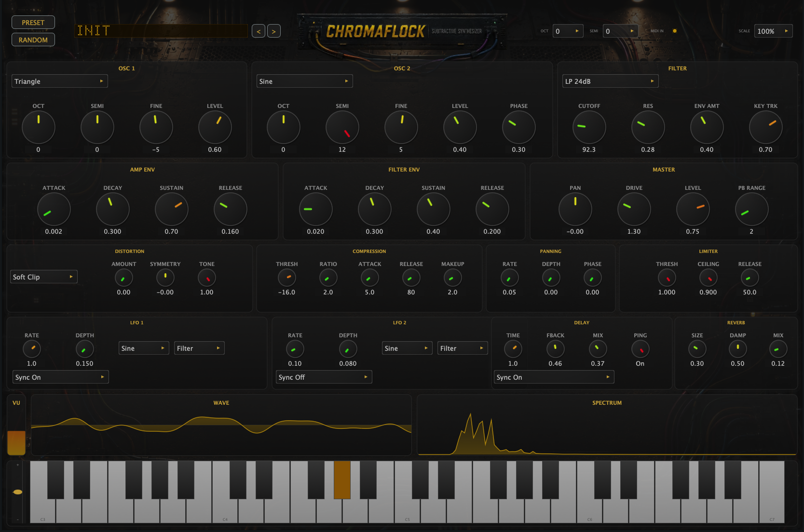Viewport: 804px width, 532px height.
Task: Click the pitch bend wheel slider
Action: point(18,492)
